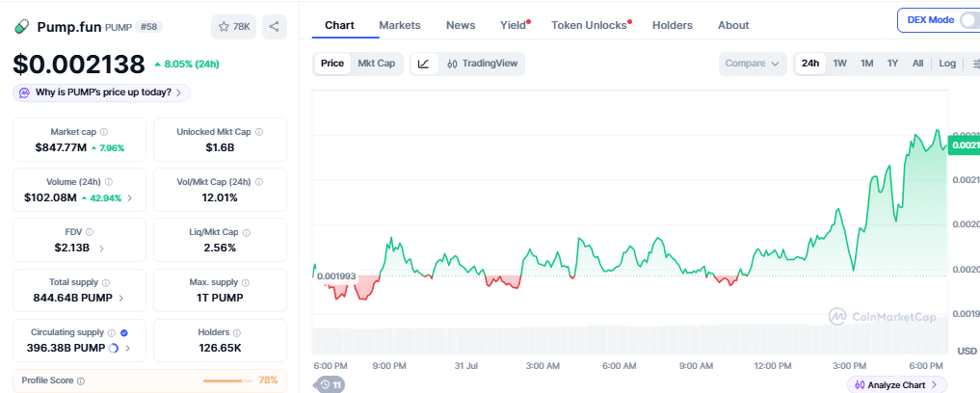Switch to the Chart tab
Viewport: 980px width, 393px height.
(339, 25)
